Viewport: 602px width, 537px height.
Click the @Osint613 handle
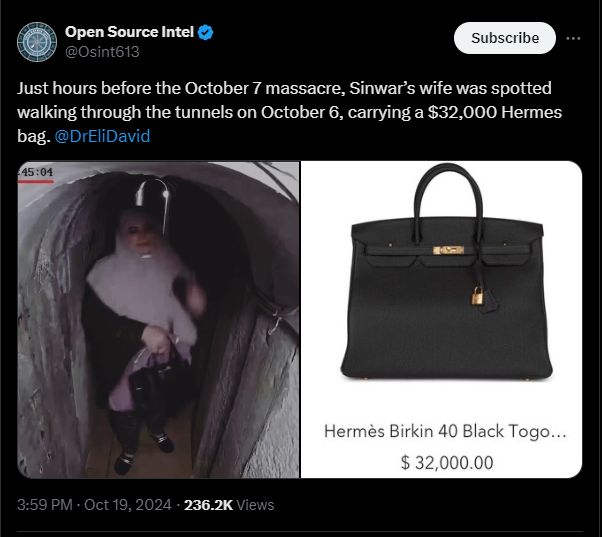[102, 52]
